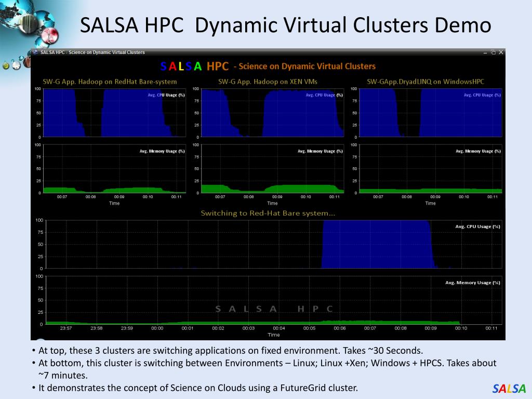Image resolution: width=532 pixels, height=399 pixels.
Task: Click the bottom chart Avg. Memory Usage legend
Action: [x=473, y=283]
